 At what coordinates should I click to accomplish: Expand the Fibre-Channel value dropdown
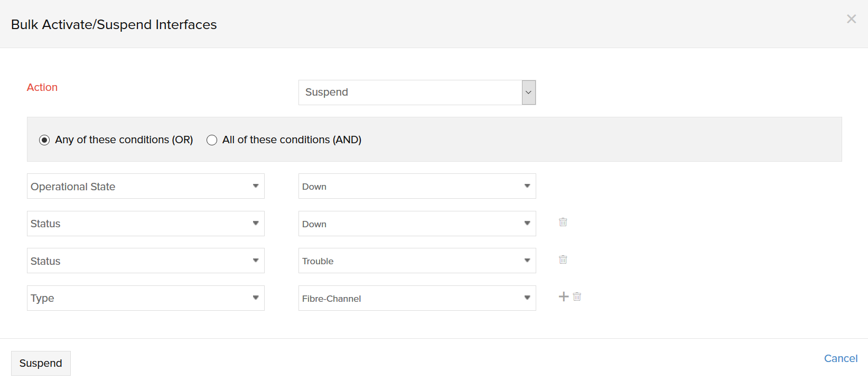pos(417,298)
